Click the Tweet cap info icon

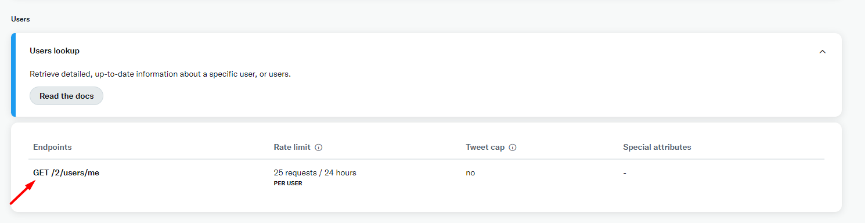click(x=513, y=148)
